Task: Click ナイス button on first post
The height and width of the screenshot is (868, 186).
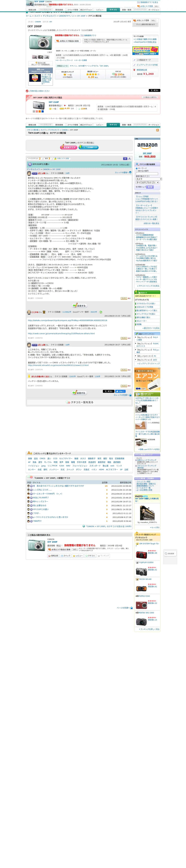Action: click(124, 299)
